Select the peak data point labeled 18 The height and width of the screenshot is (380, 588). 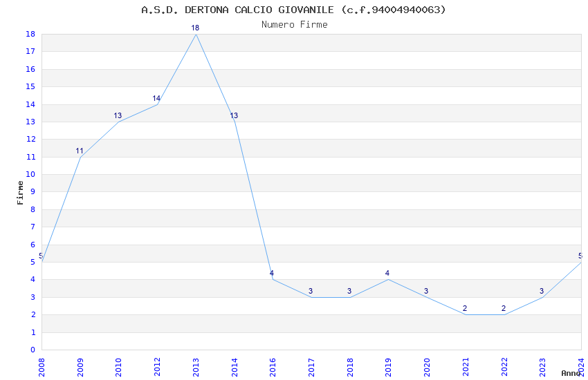point(195,28)
